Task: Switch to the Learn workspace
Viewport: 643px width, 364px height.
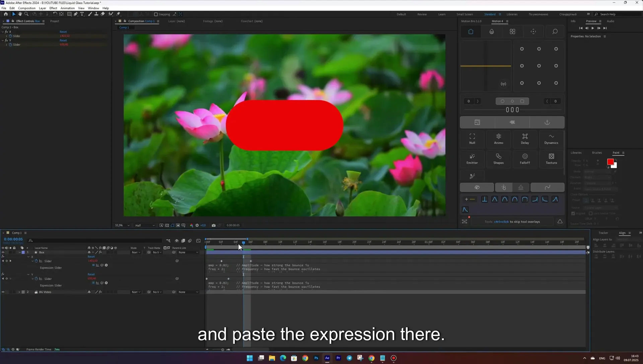Action: 442,14
